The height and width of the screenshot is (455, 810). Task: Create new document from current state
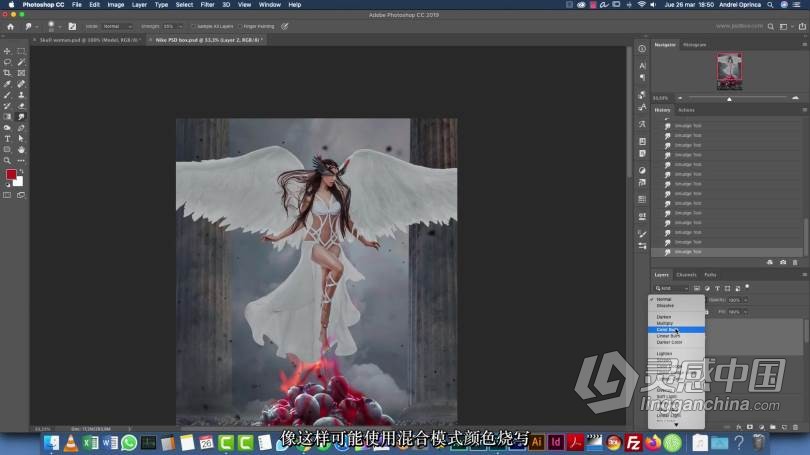pos(770,262)
